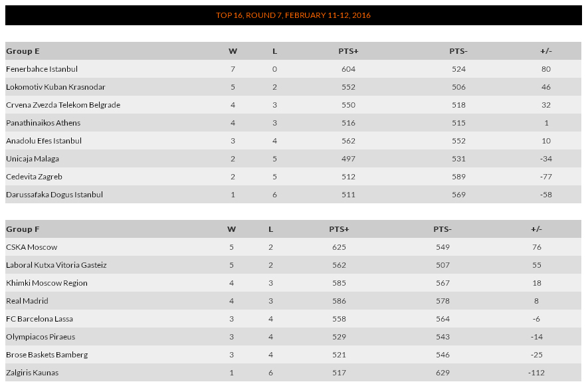Click Anadolu Efes Istanbul team name

coord(43,141)
